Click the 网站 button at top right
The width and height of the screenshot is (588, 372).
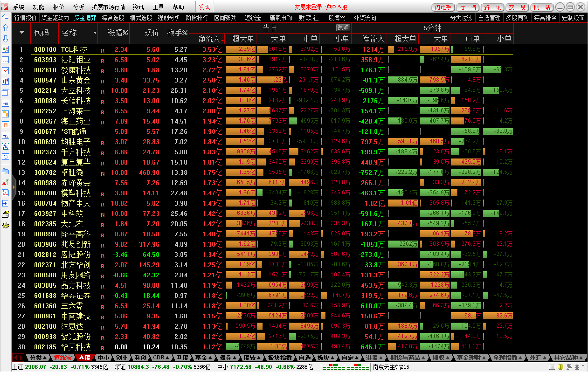542,7
